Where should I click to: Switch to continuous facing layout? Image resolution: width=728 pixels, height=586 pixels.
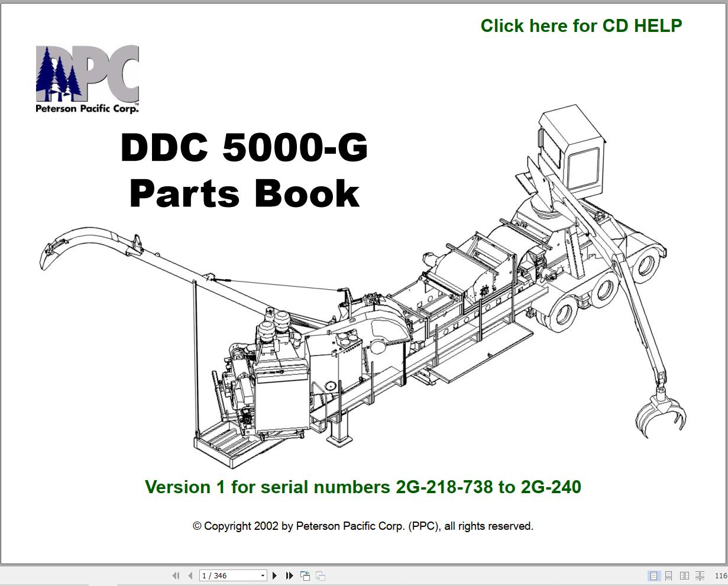(x=700, y=575)
